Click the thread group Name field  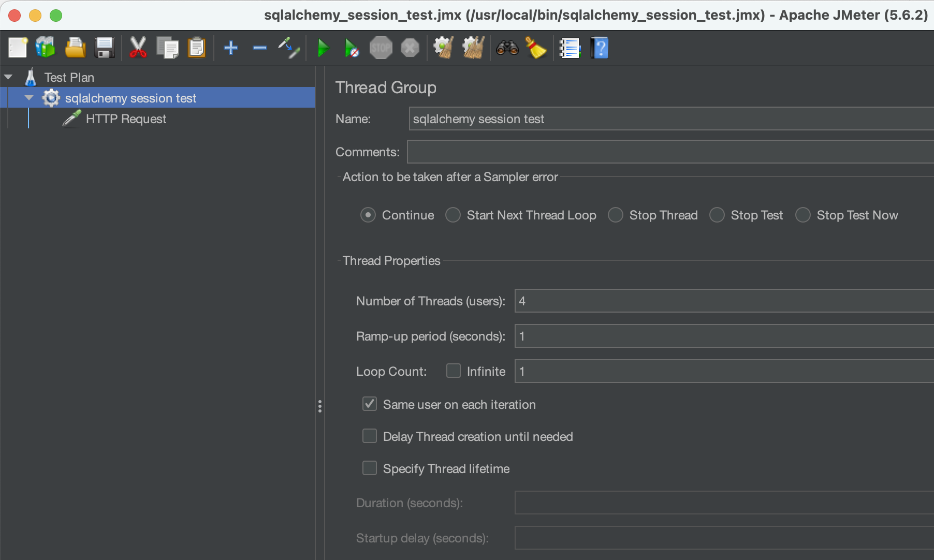pyautogui.click(x=671, y=119)
